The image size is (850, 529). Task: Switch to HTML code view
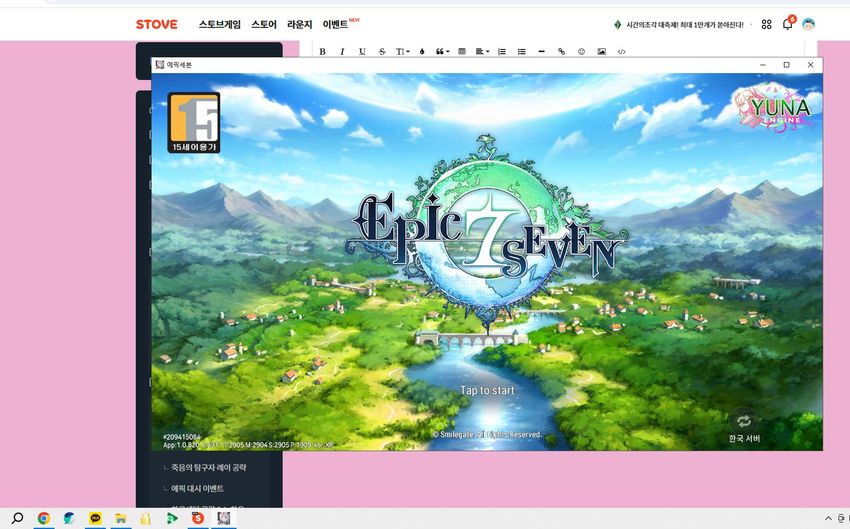tap(621, 51)
